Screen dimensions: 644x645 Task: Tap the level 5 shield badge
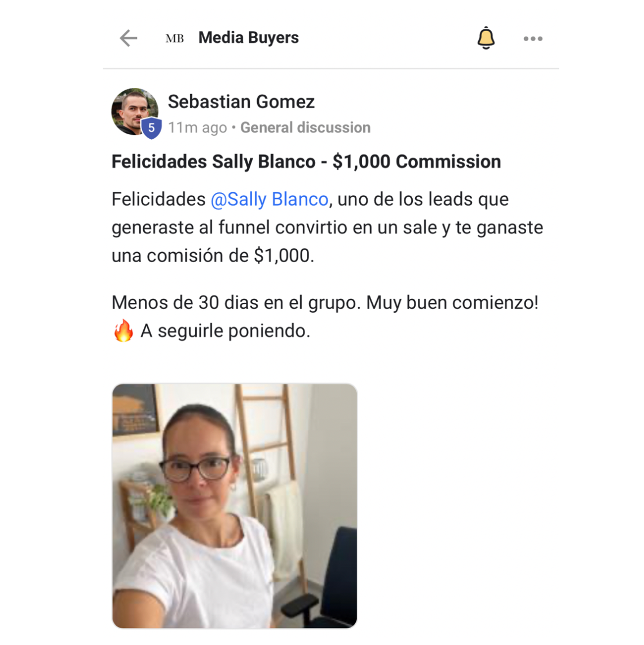(x=152, y=128)
